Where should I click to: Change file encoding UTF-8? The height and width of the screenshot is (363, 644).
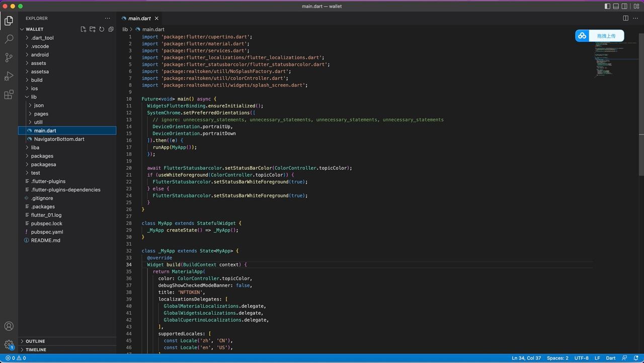tap(581, 358)
